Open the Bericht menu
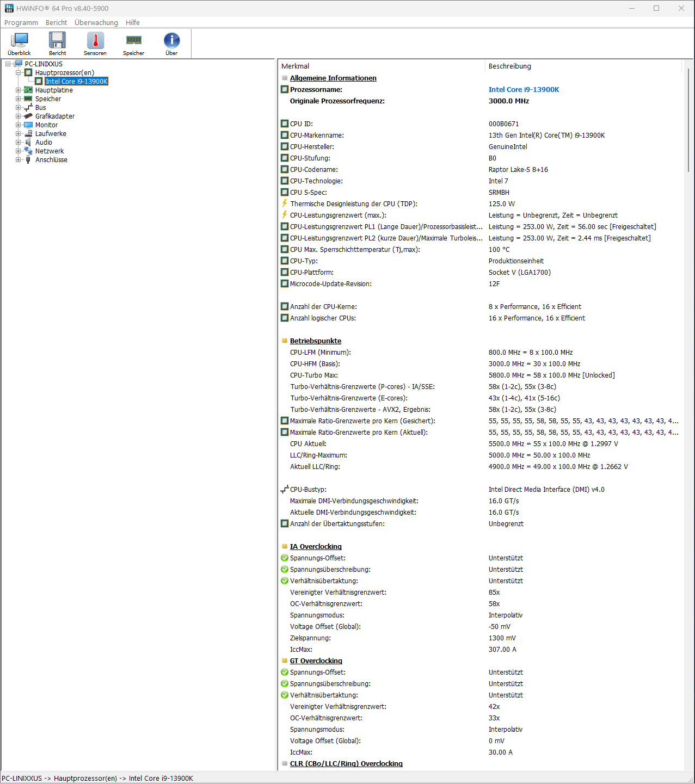The height and width of the screenshot is (784, 695). (x=57, y=22)
